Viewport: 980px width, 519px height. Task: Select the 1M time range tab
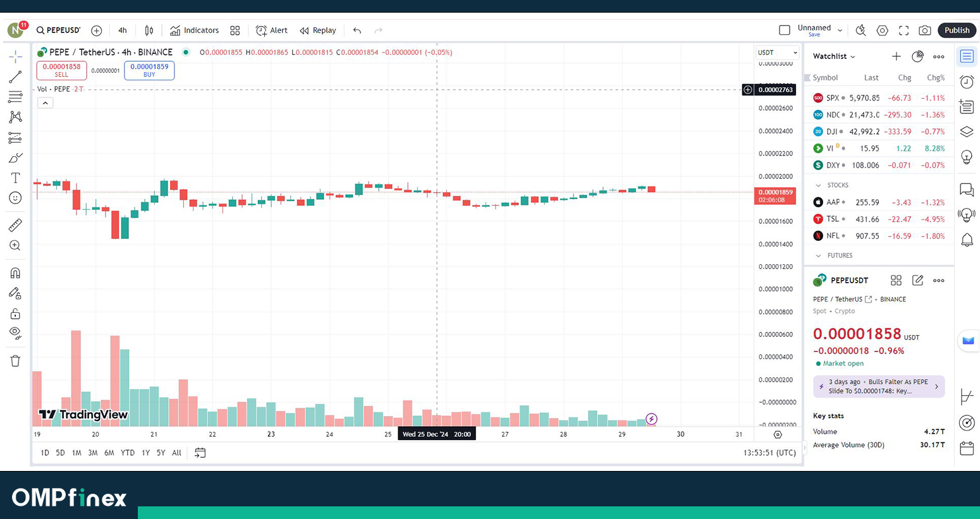(77, 453)
